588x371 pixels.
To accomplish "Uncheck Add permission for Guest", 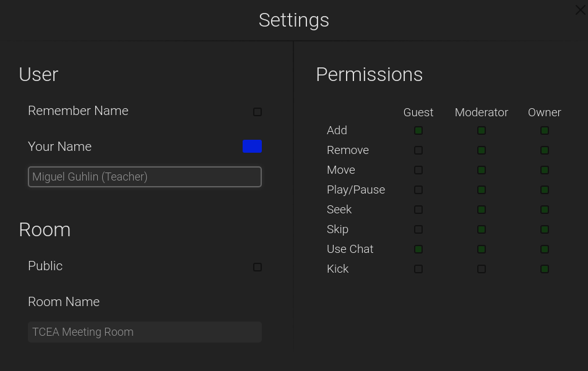I will pos(418,130).
